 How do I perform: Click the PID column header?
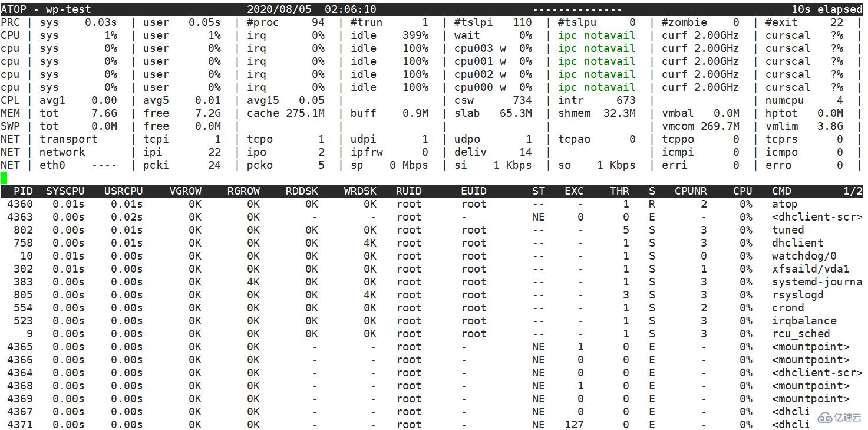23,191
